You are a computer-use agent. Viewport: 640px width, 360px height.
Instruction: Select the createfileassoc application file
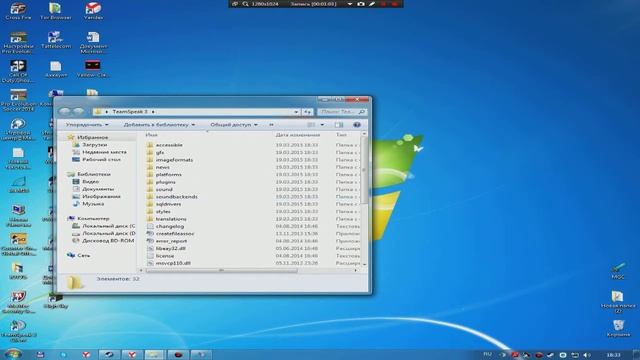175,233
